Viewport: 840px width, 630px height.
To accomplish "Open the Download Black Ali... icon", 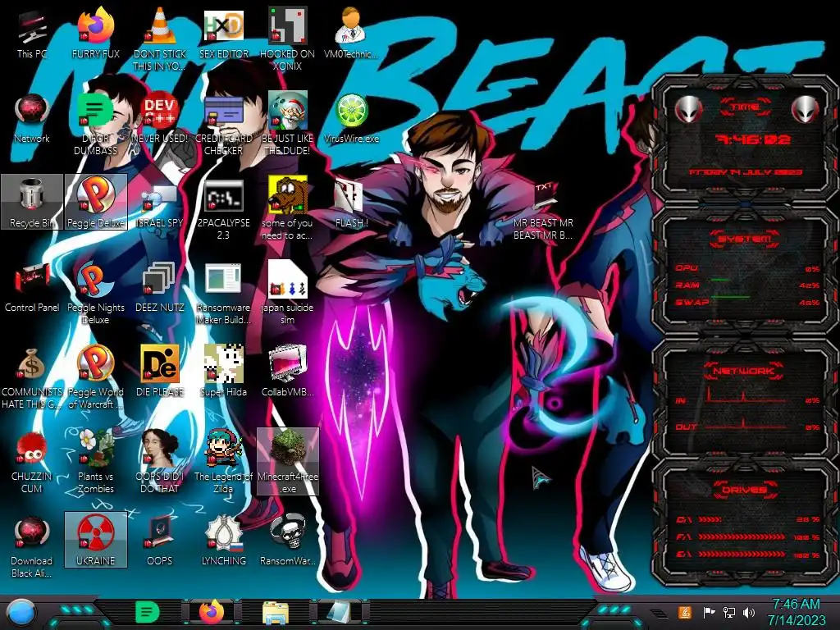I will 32,546.
